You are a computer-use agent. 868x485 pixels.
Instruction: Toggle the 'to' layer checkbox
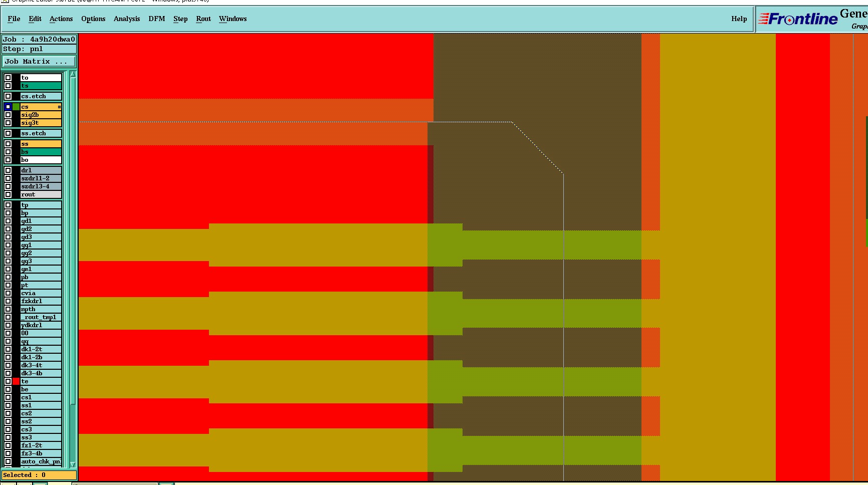point(8,78)
